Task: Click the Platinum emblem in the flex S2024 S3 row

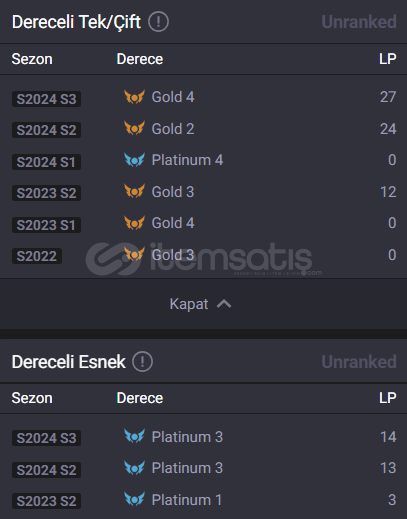Action: point(134,436)
